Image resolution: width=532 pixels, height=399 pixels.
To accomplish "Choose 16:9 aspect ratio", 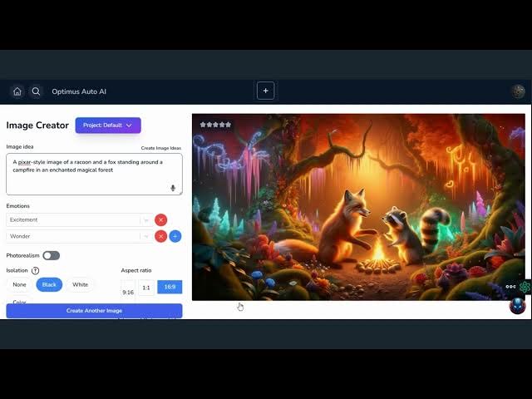I will pyautogui.click(x=170, y=287).
